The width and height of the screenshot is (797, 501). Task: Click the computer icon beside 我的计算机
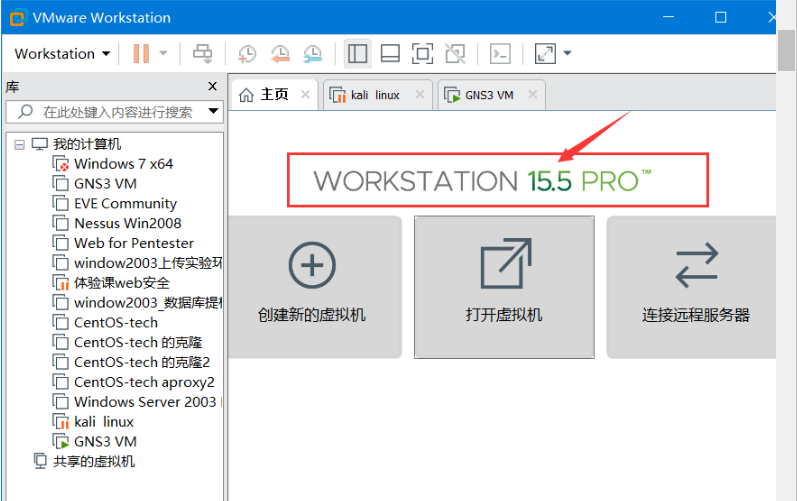[x=40, y=144]
